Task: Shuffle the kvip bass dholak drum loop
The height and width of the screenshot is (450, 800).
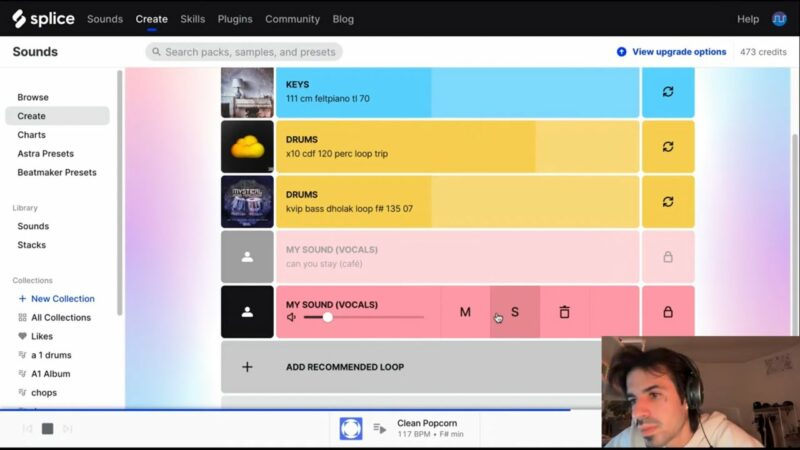Action: [x=667, y=201]
